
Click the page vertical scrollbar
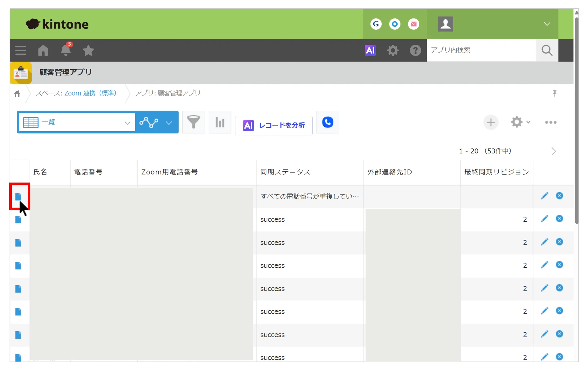click(576, 121)
